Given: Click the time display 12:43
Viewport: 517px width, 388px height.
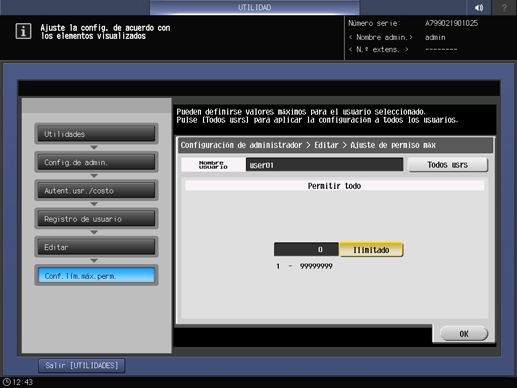Looking at the screenshot, I should (x=23, y=382).
